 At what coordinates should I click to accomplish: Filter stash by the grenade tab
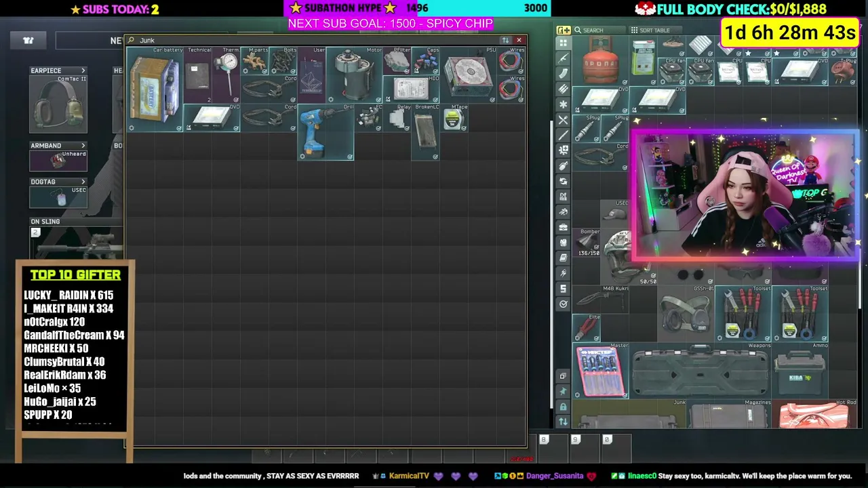pos(563,165)
